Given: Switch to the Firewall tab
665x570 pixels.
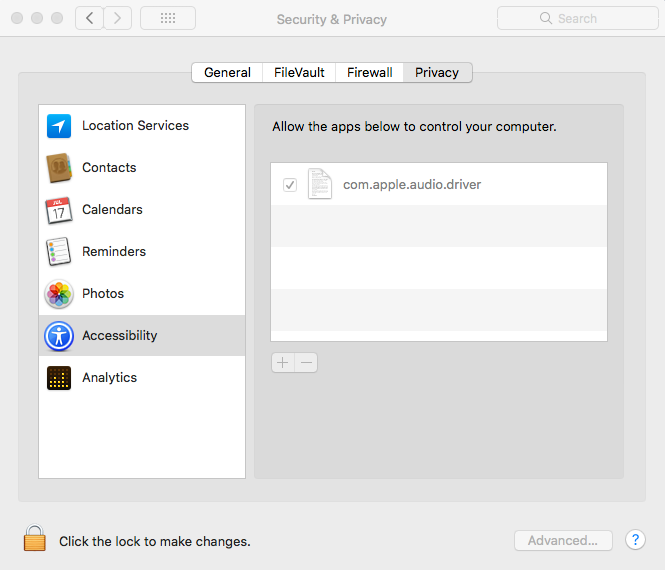Looking at the screenshot, I should click(369, 73).
